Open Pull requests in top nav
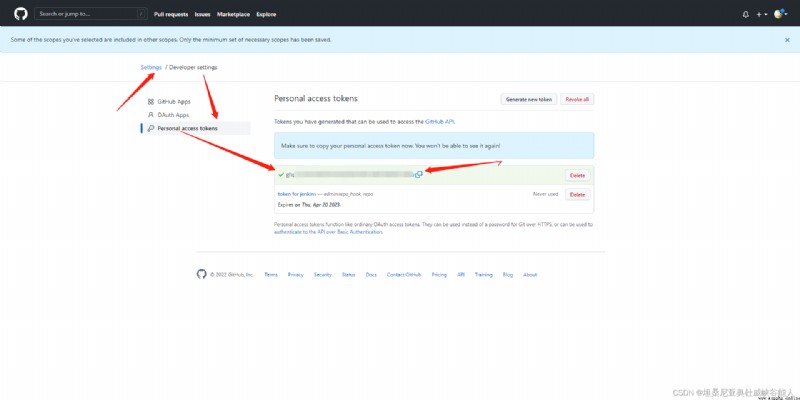Screen dimensions: 800x400 [x=171, y=14]
